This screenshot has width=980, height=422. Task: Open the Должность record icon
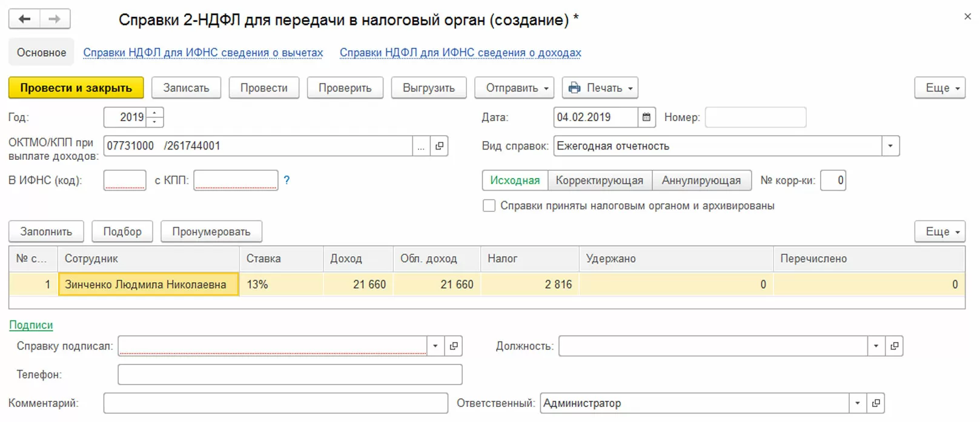(x=894, y=346)
